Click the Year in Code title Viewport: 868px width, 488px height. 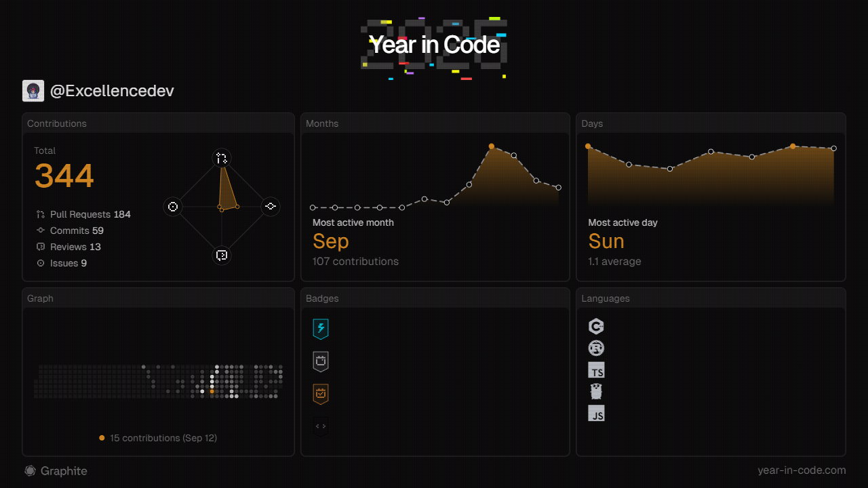click(x=434, y=45)
